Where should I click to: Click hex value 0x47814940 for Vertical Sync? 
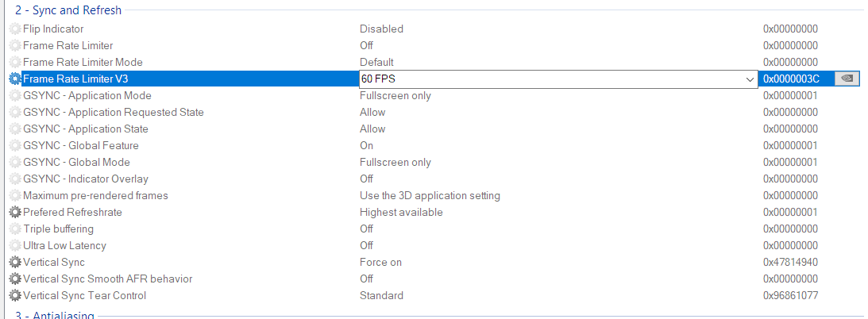tap(790, 262)
